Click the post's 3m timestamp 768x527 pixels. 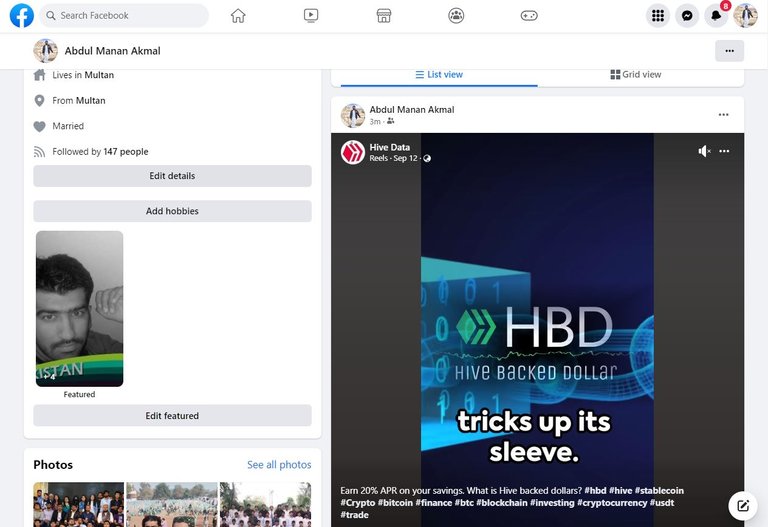point(375,121)
